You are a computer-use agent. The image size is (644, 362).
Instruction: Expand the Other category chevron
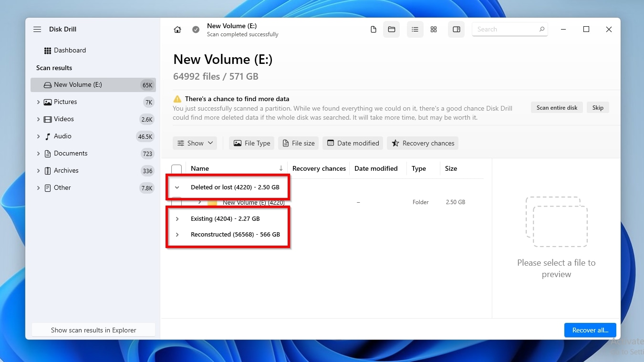click(38, 188)
